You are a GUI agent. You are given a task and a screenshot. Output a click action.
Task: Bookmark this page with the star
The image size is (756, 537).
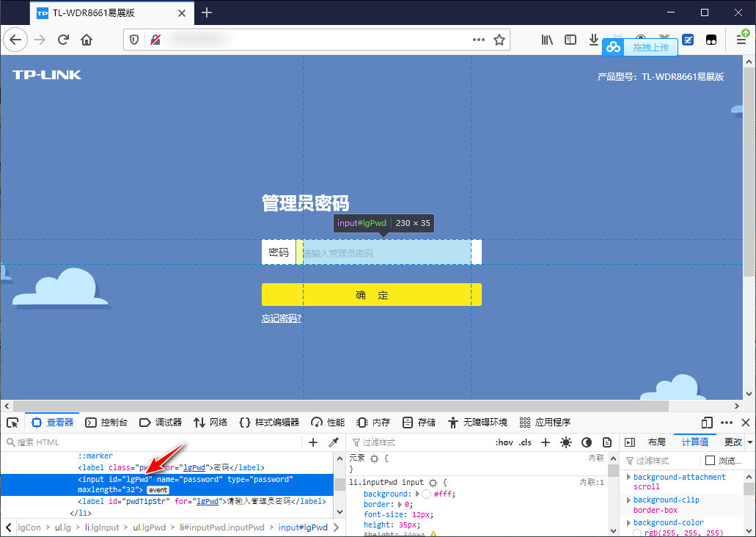pos(499,40)
